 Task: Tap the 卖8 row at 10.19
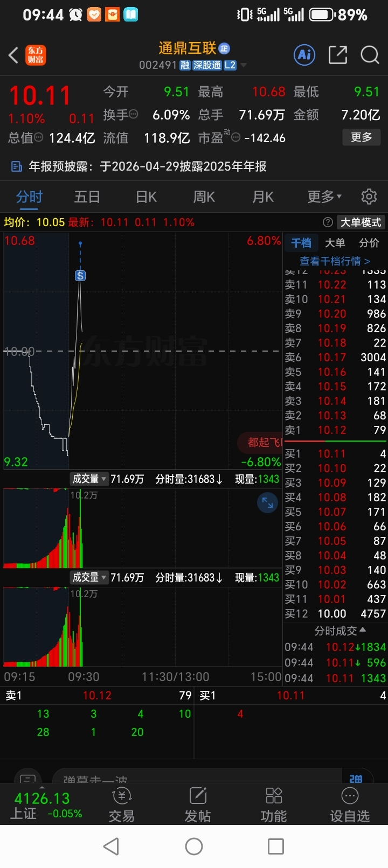click(335, 328)
